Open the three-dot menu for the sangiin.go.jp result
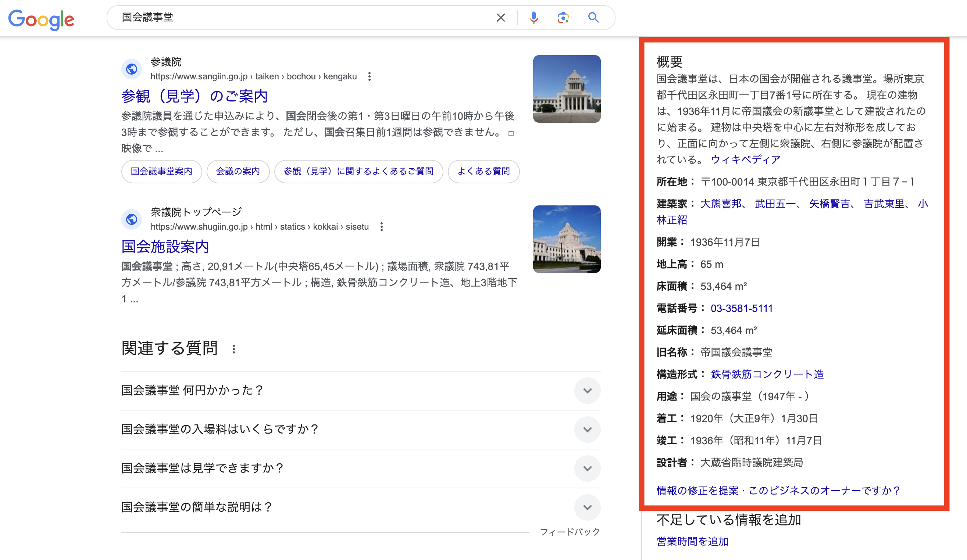967x560 pixels. point(369,76)
